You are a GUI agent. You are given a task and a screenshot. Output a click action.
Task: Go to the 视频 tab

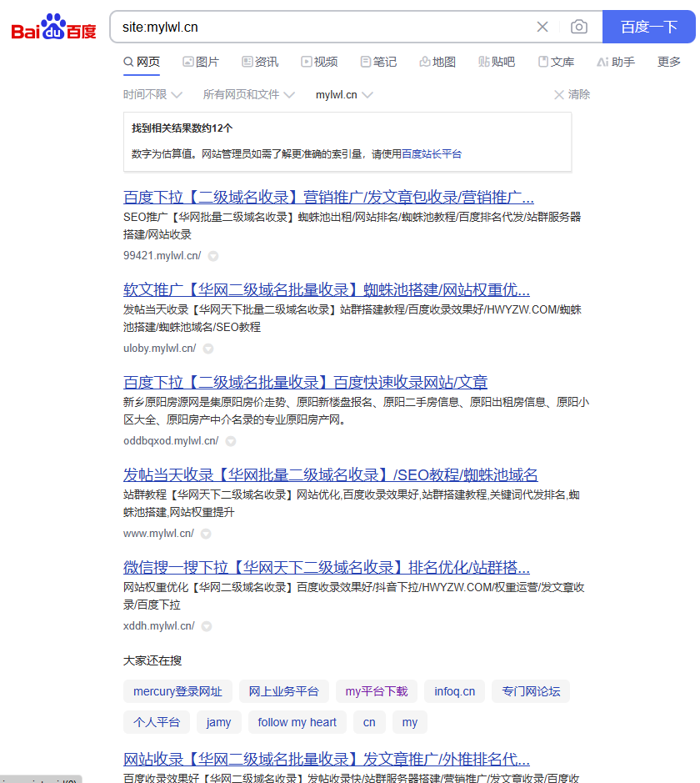pyautogui.click(x=319, y=62)
